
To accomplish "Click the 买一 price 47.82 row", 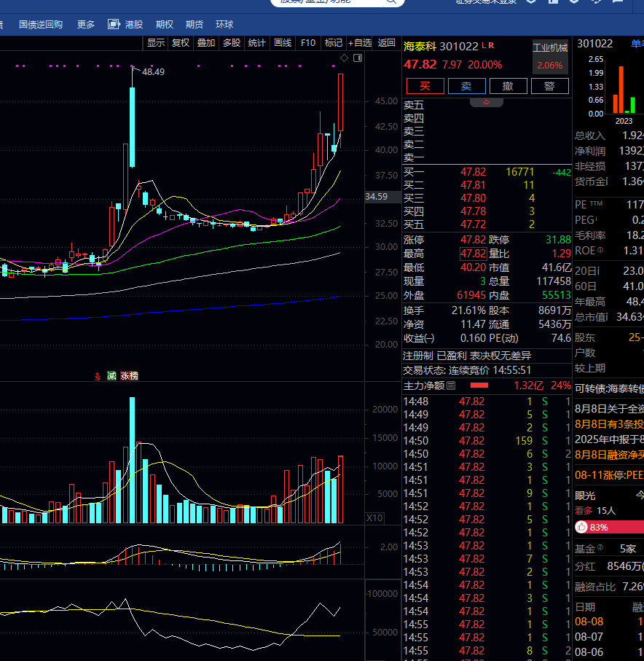I will [487, 172].
